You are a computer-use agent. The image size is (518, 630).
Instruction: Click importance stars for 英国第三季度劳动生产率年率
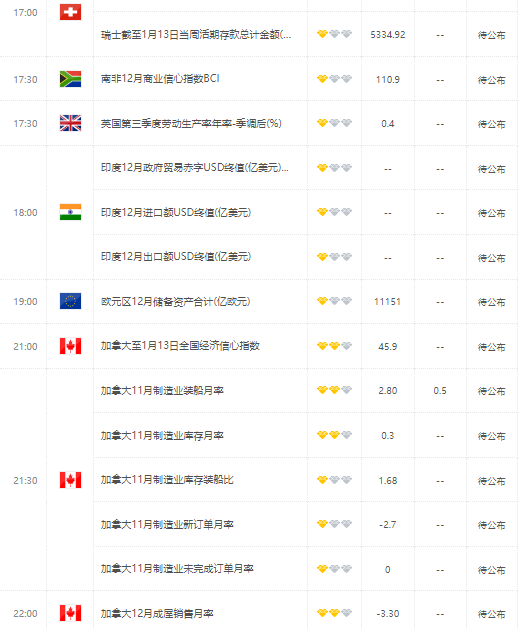(x=334, y=123)
